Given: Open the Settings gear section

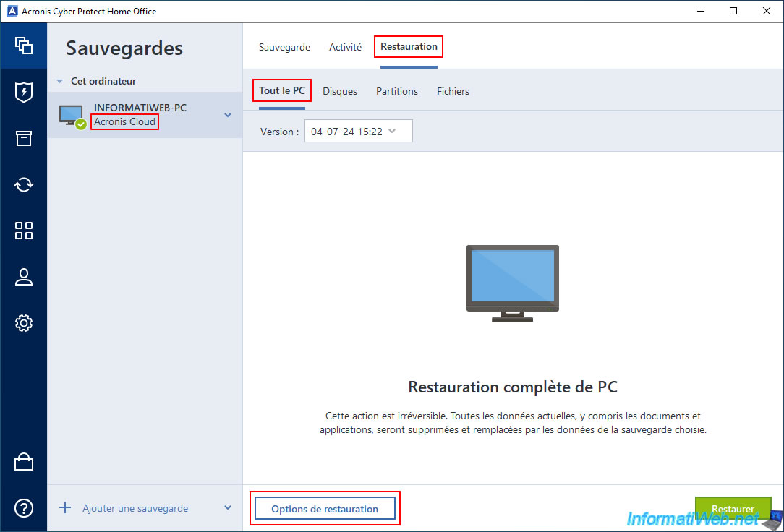Looking at the screenshot, I should (x=23, y=323).
